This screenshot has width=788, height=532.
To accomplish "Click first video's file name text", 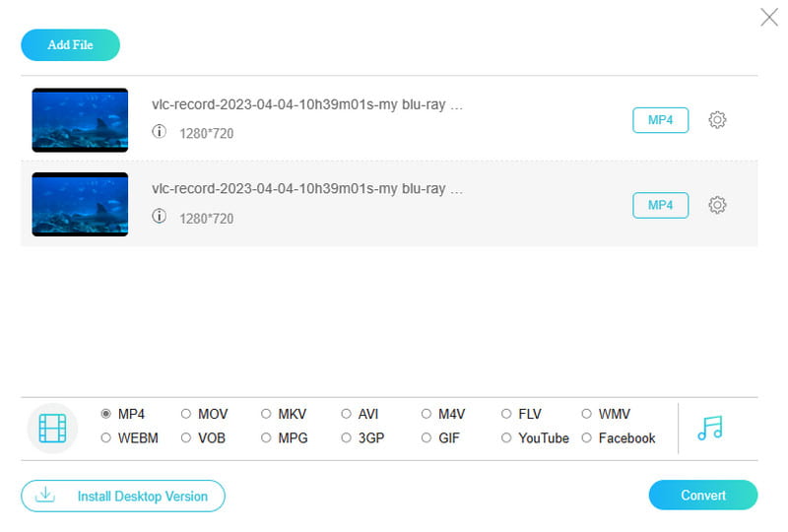I will tap(307, 104).
